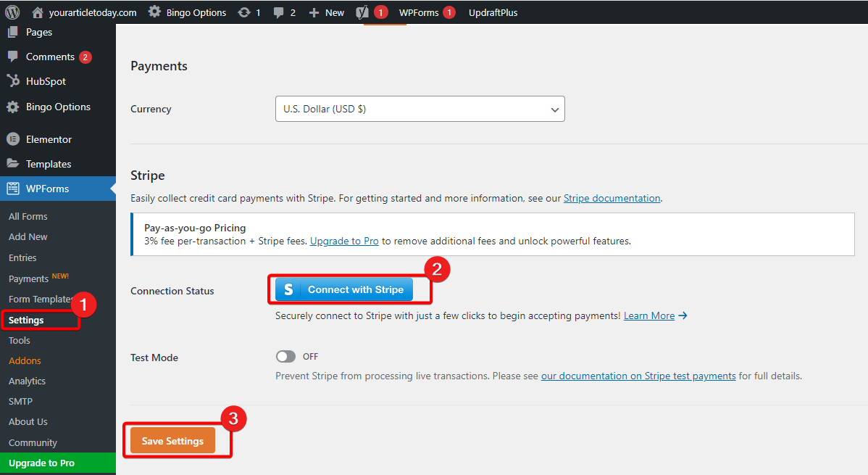Open Analytics submenu item

pos(27,381)
